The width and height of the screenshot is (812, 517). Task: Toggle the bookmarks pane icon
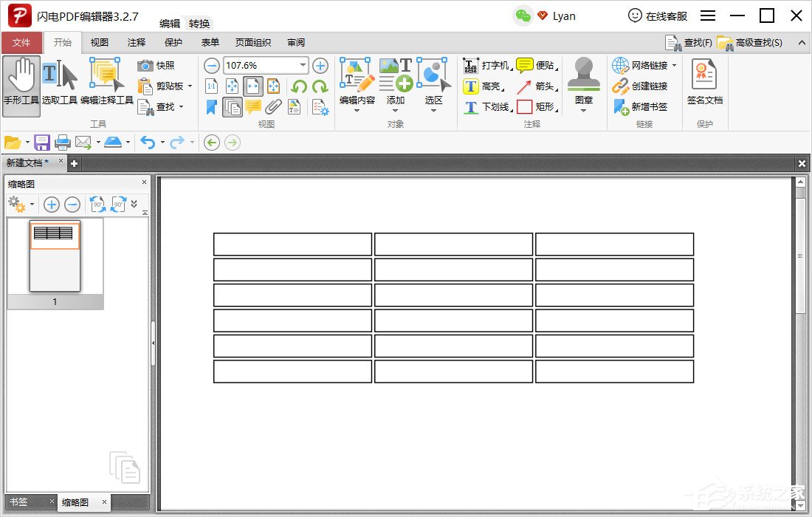tap(211, 107)
